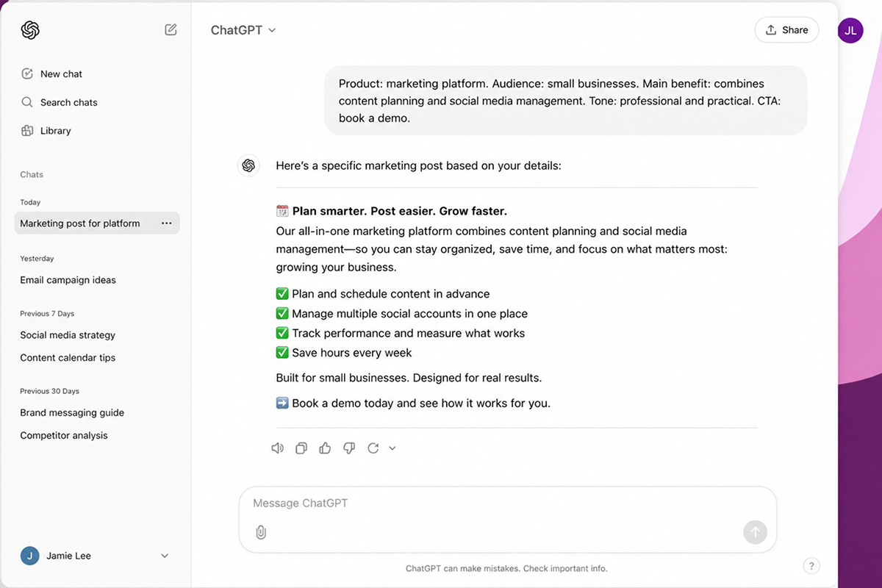882x588 pixels.
Task: Open options for Marketing post for platform chat
Action: click(x=166, y=223)
